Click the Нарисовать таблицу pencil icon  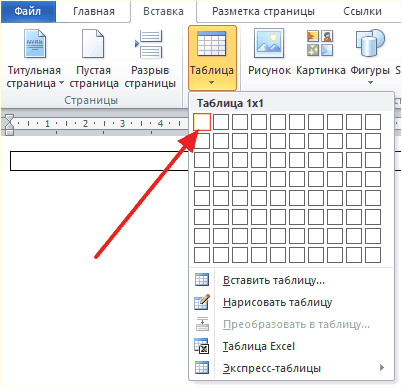pos(202,302)
